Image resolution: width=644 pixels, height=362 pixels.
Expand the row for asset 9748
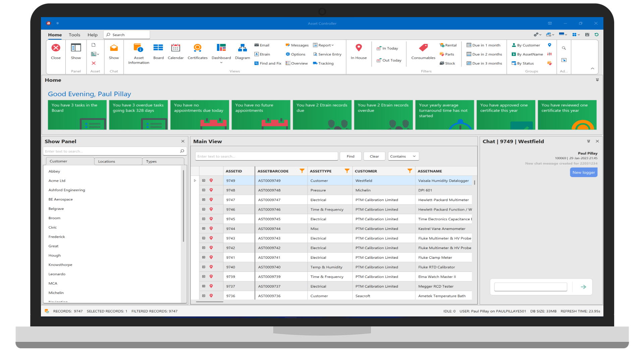(204, 190)
